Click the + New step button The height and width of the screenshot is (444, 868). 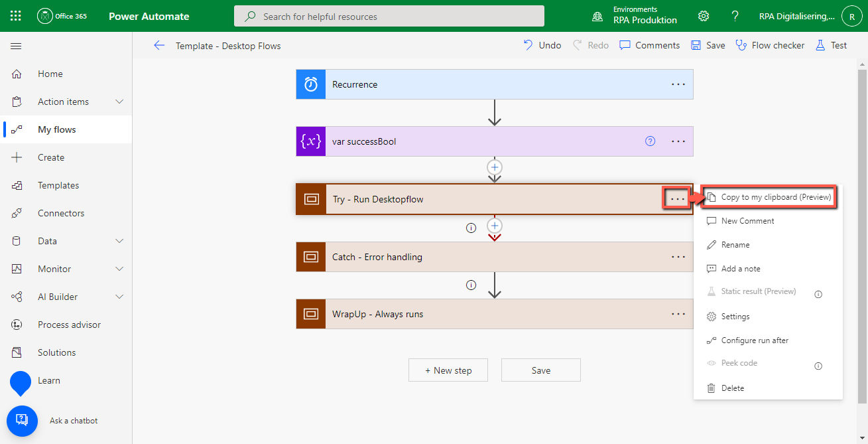(448, 370)
